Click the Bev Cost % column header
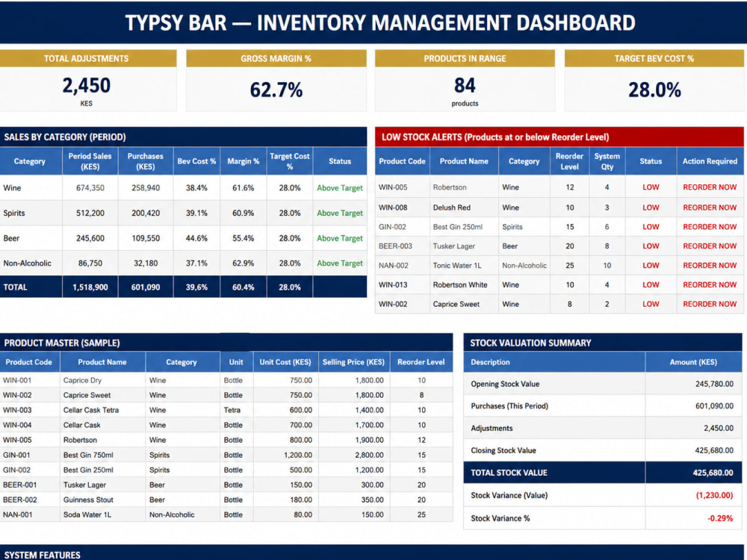 pyautogui.click(x=196, y=161)
